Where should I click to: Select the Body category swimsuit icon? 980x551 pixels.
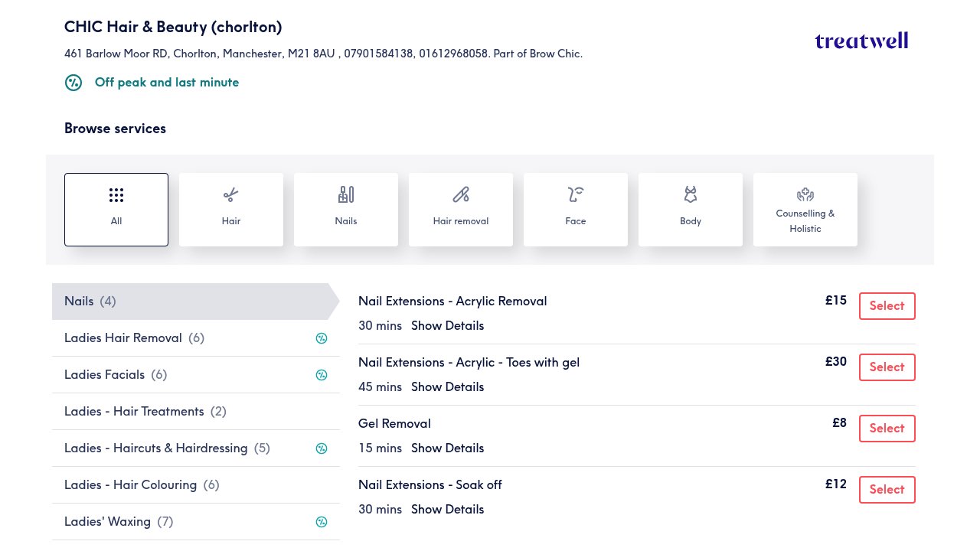(x=691, y=194)
